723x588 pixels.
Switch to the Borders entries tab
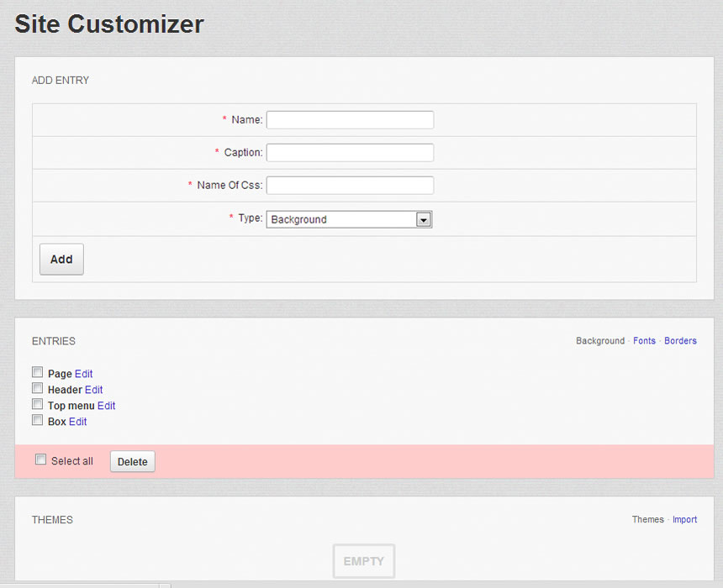point(680,341)
